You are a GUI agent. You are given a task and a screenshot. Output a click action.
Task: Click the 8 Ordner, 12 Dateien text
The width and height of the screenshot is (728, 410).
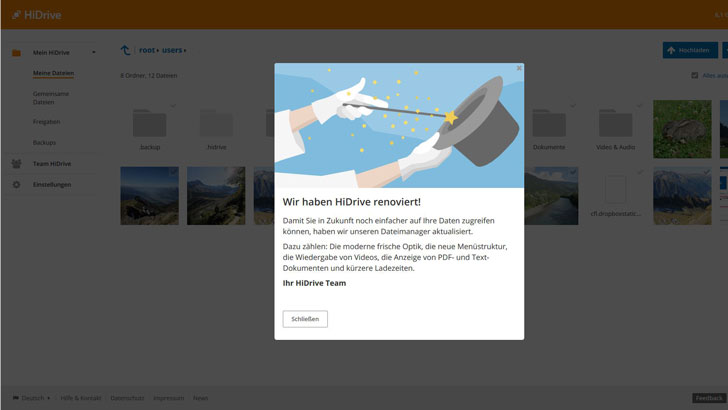pos(149,75)
